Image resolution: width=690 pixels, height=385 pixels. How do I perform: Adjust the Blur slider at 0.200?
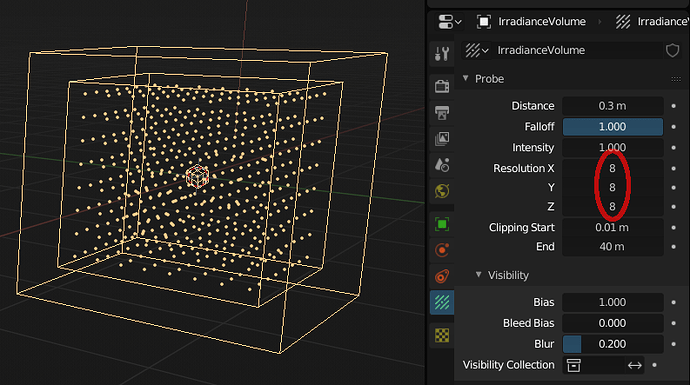tap(613, 344)
